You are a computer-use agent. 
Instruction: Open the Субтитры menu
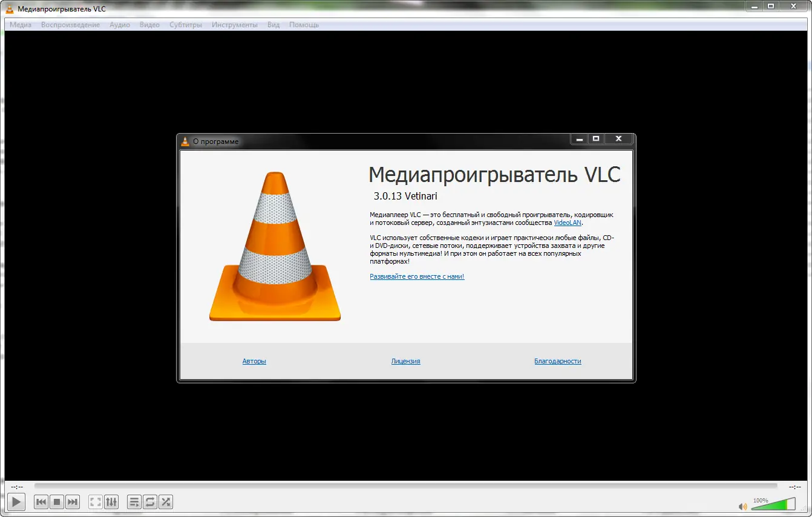tap(185, 25)
